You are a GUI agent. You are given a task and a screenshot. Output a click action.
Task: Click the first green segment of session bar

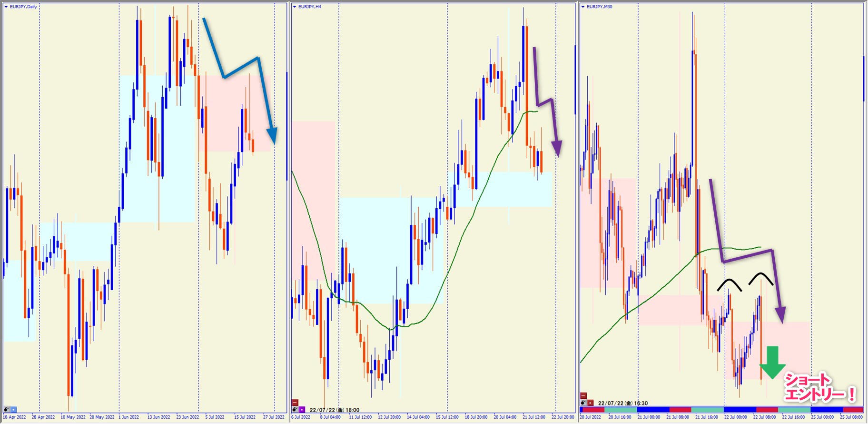(621, 410)
